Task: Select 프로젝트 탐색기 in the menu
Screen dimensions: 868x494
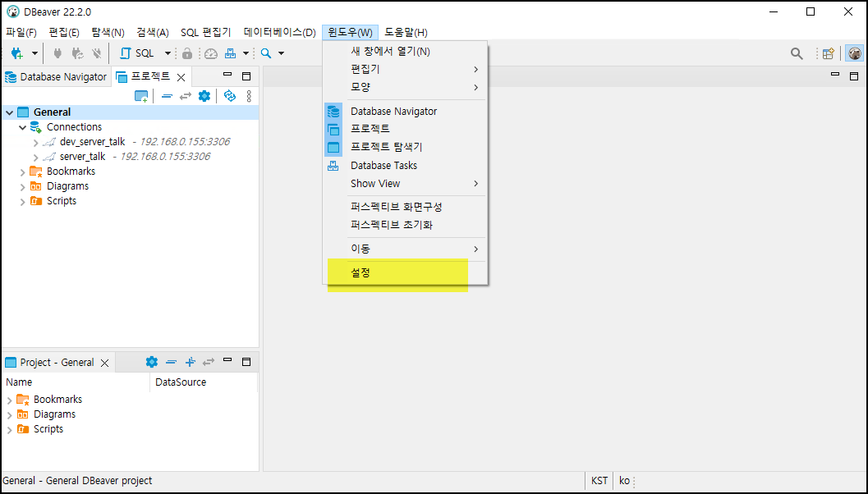Action: (405, 147)
